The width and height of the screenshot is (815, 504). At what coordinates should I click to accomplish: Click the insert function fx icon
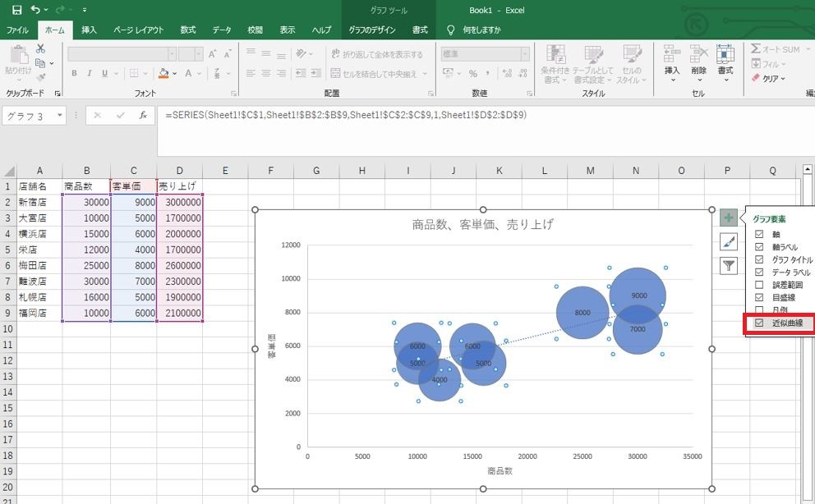click(x=143, y=115)
